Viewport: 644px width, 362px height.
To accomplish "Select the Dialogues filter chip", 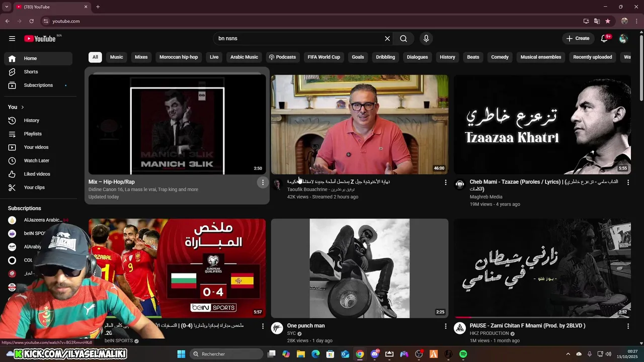I will 418,57.
